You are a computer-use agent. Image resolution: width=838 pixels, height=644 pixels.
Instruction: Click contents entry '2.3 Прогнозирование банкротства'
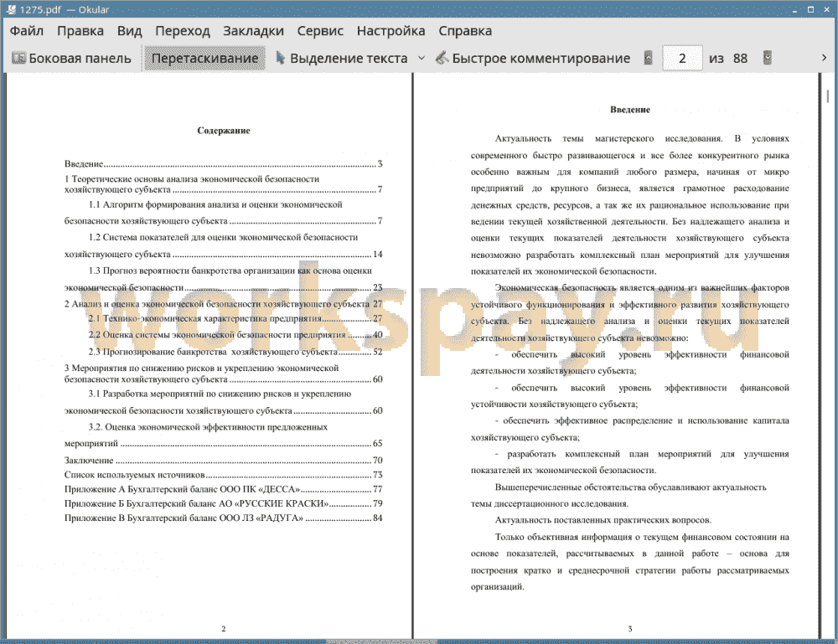coord(235,352)
